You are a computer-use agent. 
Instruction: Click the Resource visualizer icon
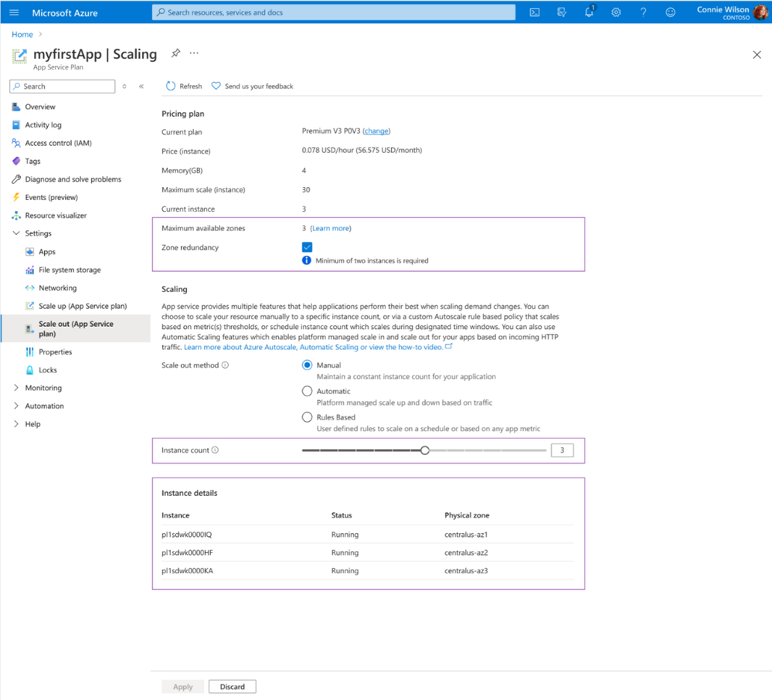(x=16, y=216)
